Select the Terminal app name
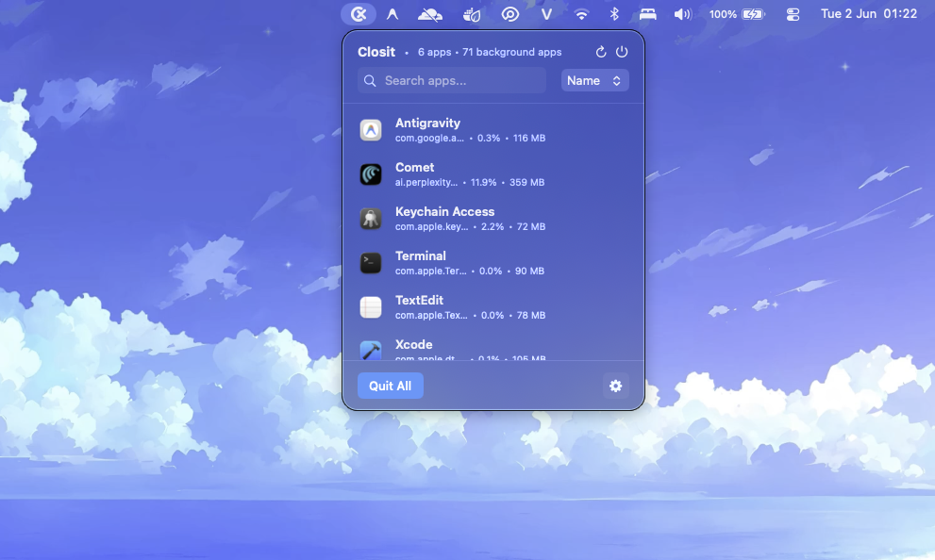This screenshot has height=560, width=935. click(x=421, y=255)
